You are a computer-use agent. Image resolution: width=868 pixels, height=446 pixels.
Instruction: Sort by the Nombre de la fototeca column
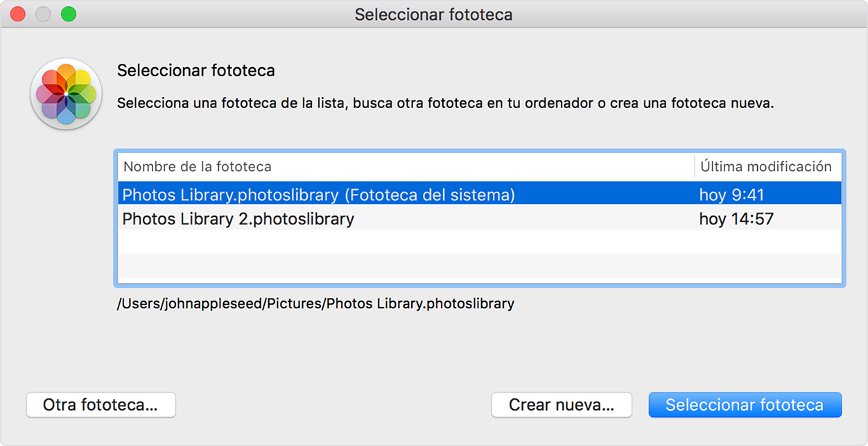198,166
